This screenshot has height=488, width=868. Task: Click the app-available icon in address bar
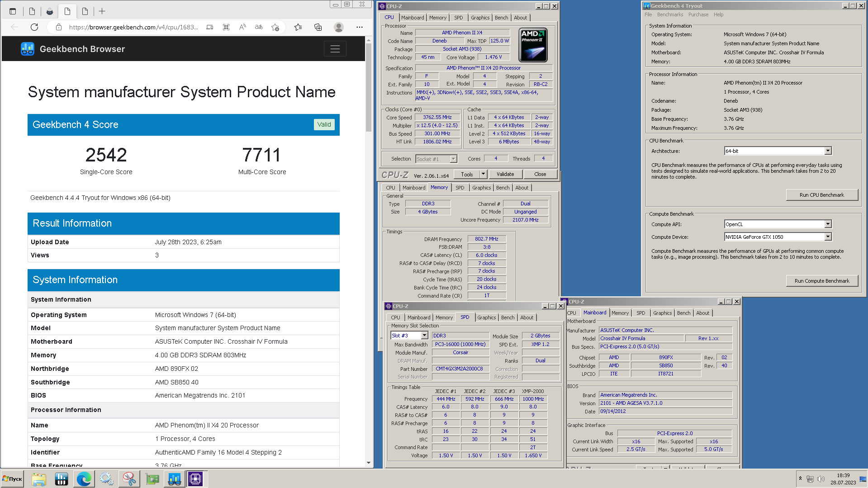point(210,27)
